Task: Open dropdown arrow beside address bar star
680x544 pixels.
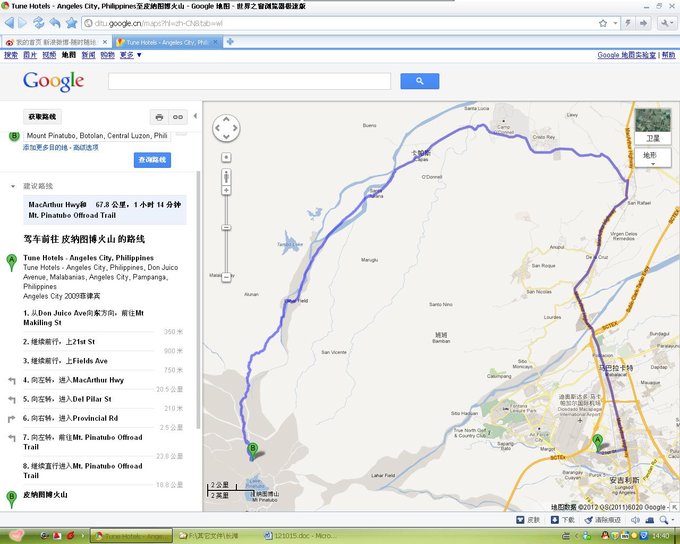Action: (615, 23)
